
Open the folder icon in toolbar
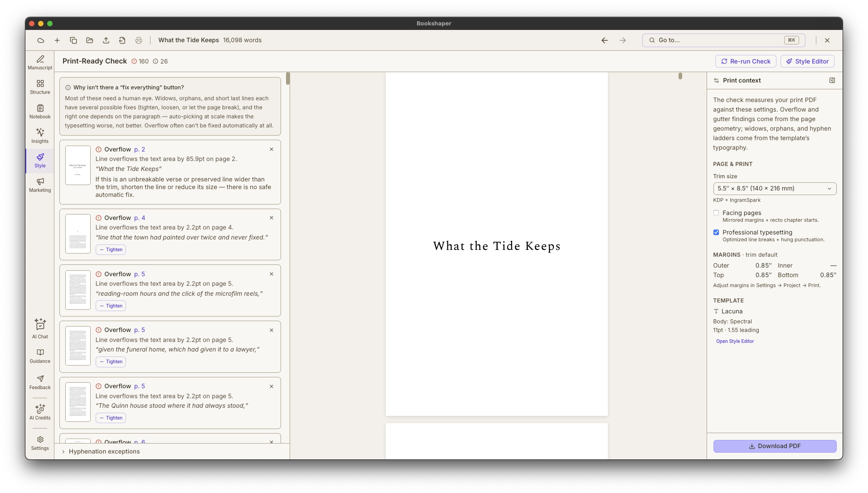[x=90, y=40]
